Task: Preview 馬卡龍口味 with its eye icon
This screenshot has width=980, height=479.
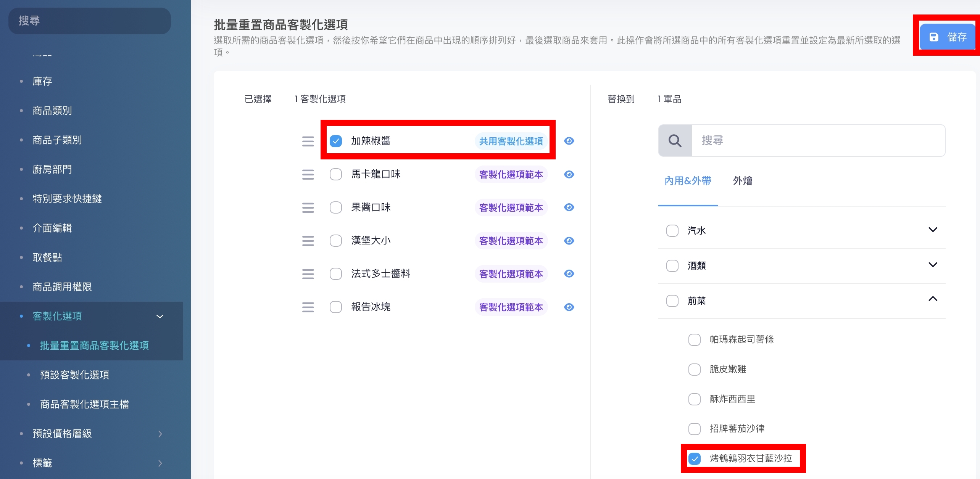Action: (569, 174)
